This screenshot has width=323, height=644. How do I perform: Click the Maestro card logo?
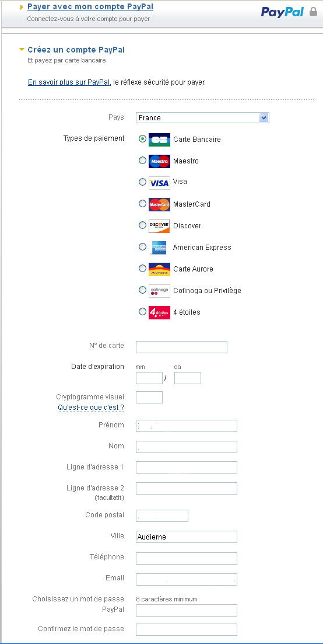[x=159, y=161]
